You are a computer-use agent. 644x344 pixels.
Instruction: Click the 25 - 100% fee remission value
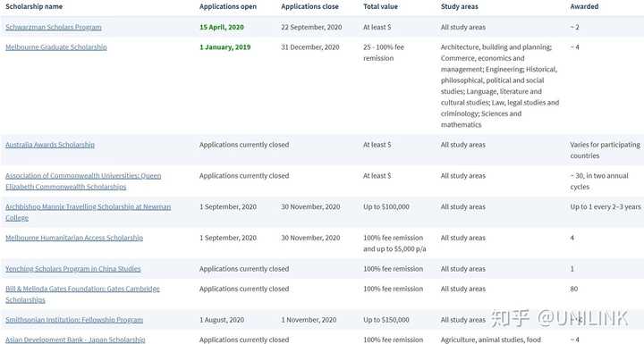point(384,53)
